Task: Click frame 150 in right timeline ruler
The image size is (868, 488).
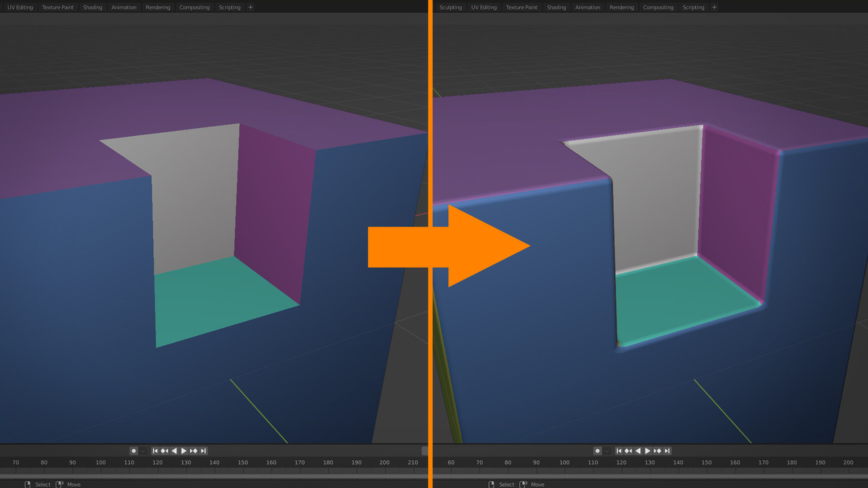Action: pyautogui.click(x=707, y=462)
